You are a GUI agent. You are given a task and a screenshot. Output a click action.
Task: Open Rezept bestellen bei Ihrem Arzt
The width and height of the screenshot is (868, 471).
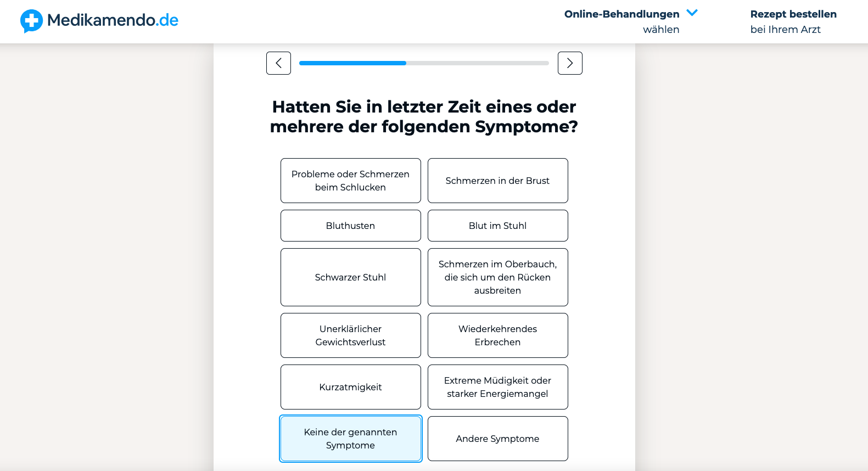click(793, 21)
